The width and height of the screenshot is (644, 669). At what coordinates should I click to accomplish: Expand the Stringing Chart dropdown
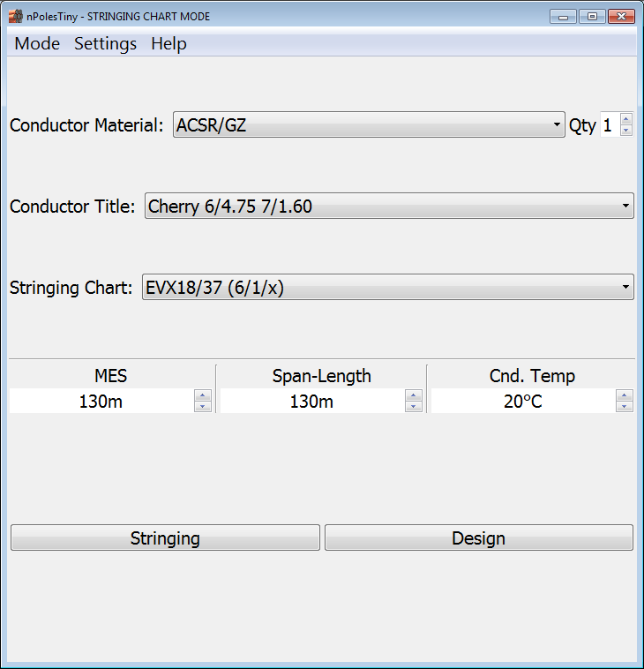click(x=387, y=287)
